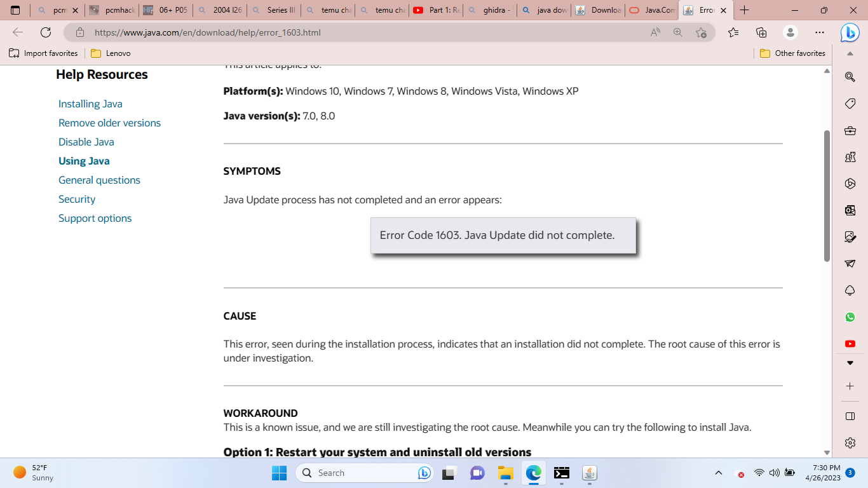Open the tree-shaped E-tree sidebar icon
This screenshot has width=868, height=488.
[x=850, y=290]
